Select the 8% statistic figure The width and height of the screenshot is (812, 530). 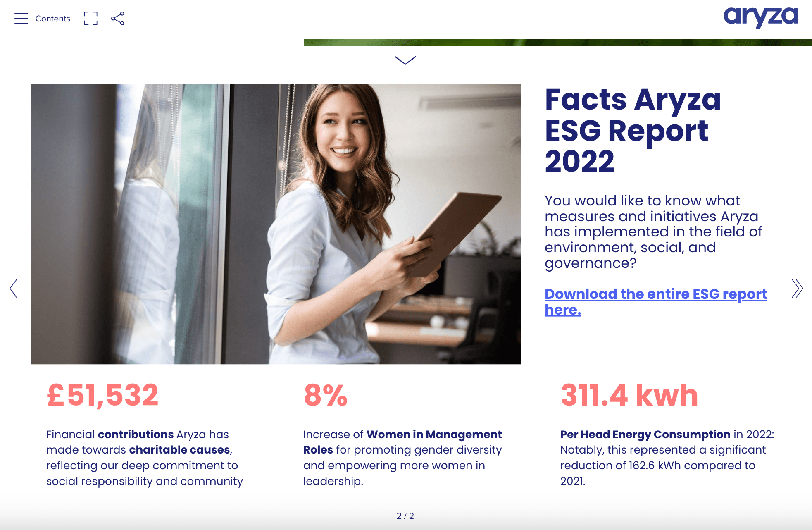coord(326,395)
